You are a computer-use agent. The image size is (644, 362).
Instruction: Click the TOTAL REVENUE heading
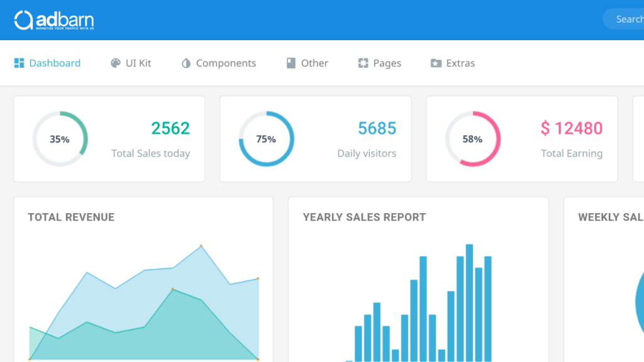pos(71,217)
